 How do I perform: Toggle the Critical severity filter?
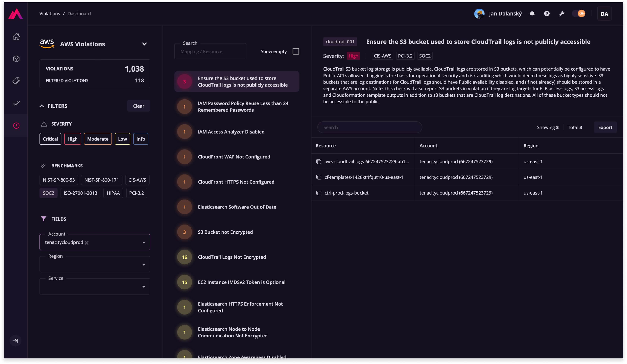[x=50, y=139]
